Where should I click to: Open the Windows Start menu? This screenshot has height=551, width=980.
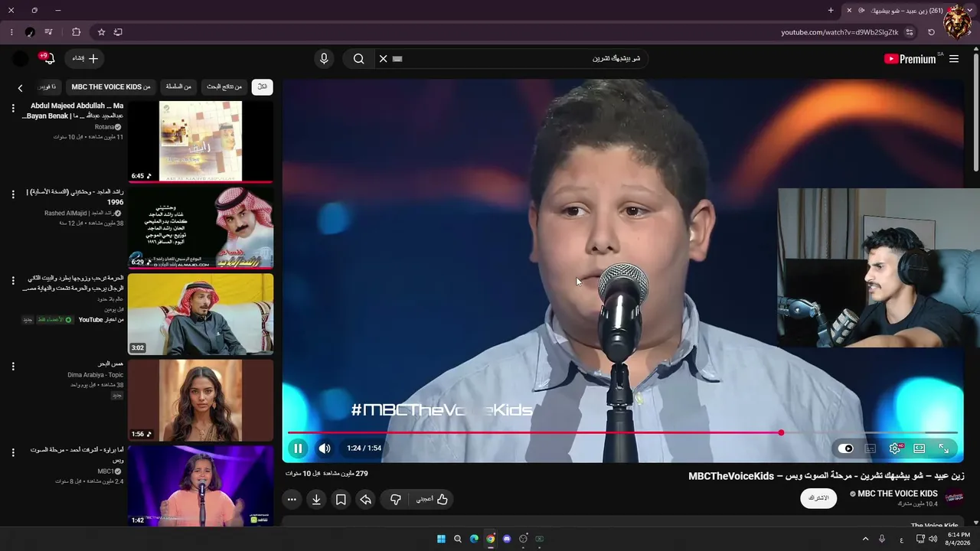click(x=441, y=539)
